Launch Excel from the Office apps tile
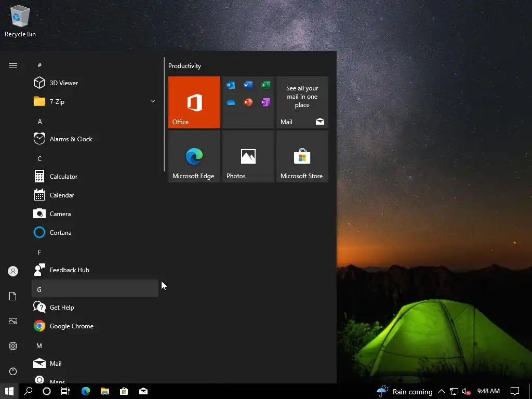 click(x=265, y=85)
